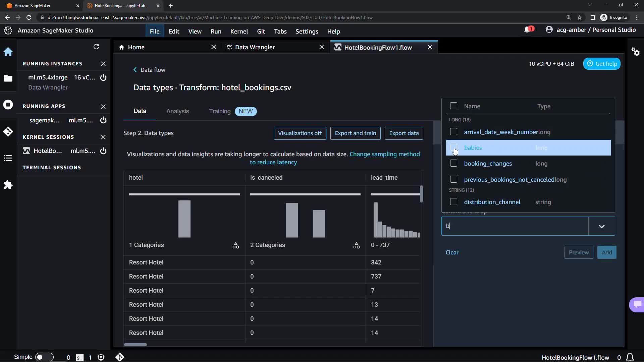Click the Export and train button
The height and width of the screenshot is (362, 644).
pyautogui.click(x=355, y=133)
